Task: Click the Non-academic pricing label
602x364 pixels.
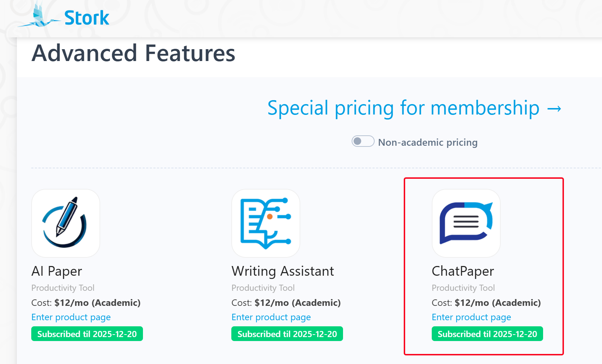Action: [x=428, y=143]
